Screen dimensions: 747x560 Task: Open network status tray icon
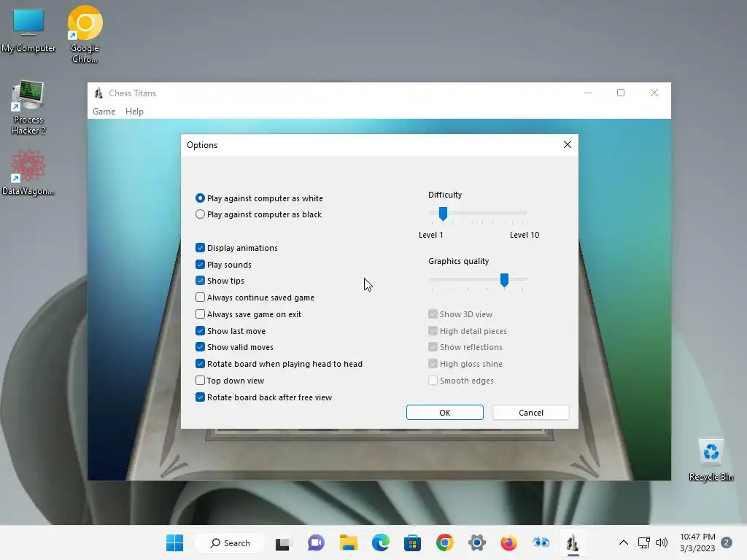(x=643, y=542)
